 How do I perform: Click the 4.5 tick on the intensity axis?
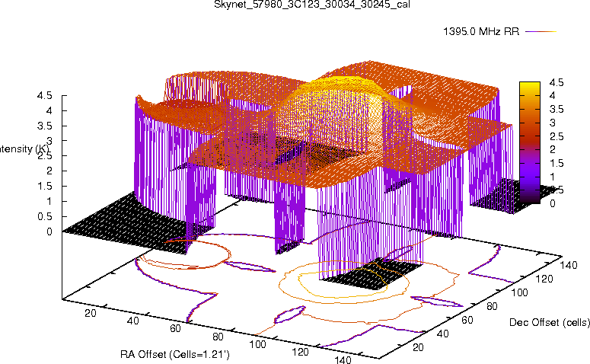click(x=44, y=96)
